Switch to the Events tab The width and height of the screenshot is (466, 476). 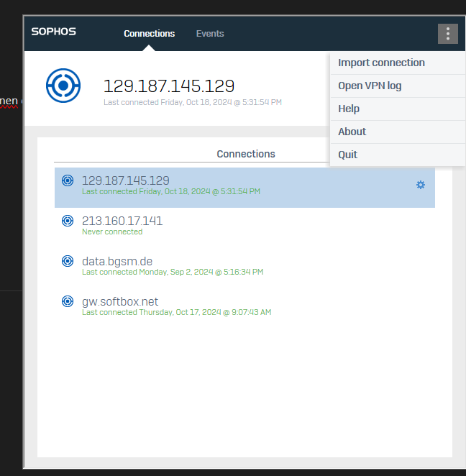[210, 34]
